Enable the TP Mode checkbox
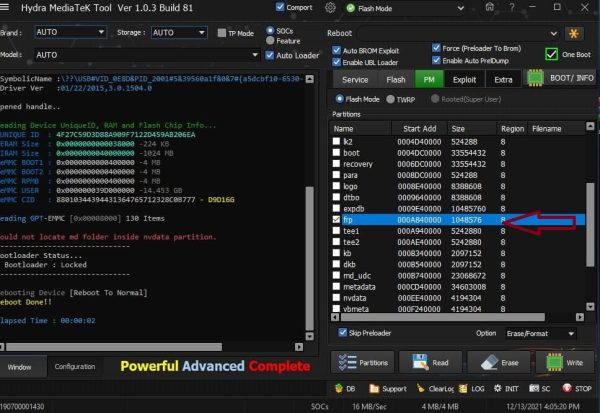The width and height of the screenshot is (600, 413). point(222,33)
